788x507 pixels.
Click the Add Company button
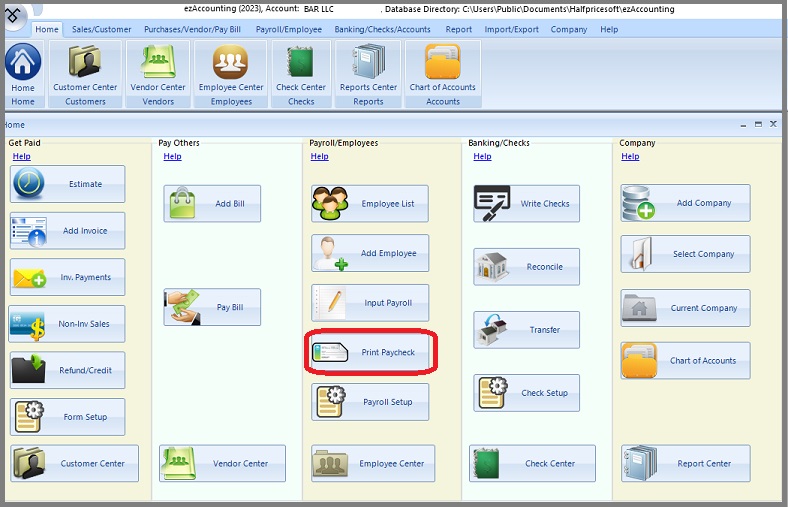pyautogui.click(x=685, y=203)
